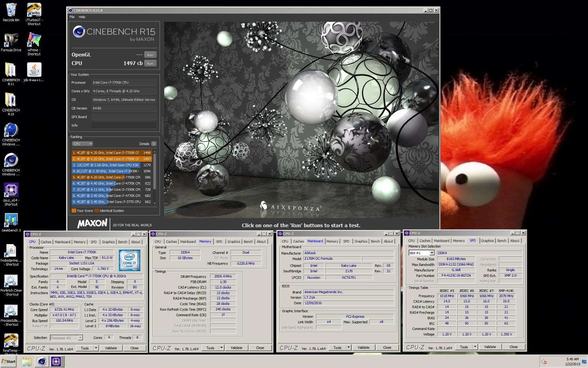588x368 pixels.
Task: Switch to Memory tab in SPD CPU-Z window
Action: [459, 241]
